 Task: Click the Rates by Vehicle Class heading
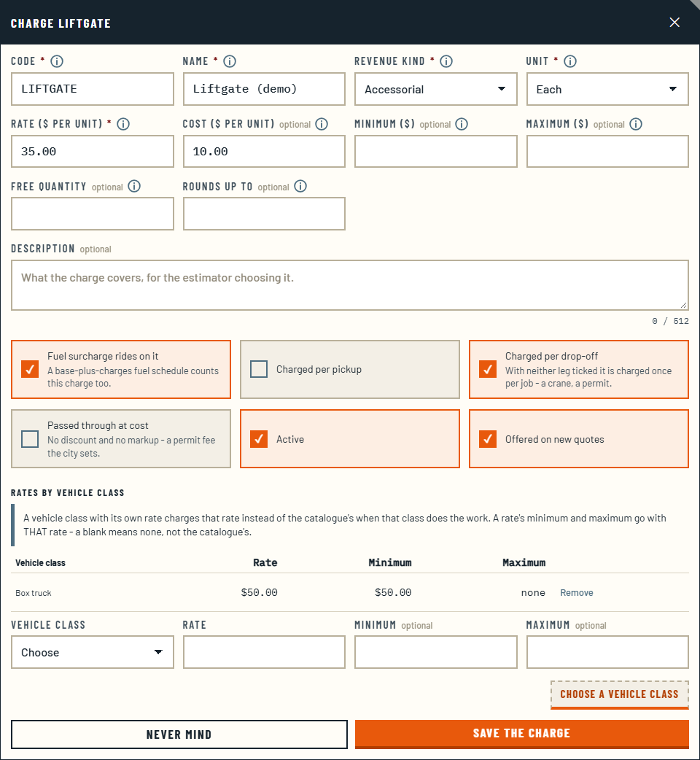[x=68, y=493]
